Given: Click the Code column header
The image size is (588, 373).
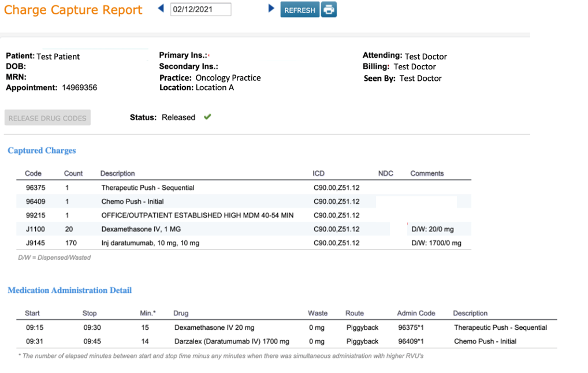Looking at the screenshot, I should click(x=34, y=173).
